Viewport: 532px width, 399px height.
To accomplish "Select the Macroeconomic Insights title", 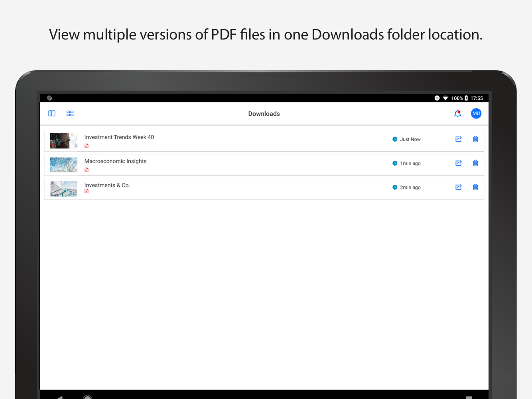I will click(115, 161).
